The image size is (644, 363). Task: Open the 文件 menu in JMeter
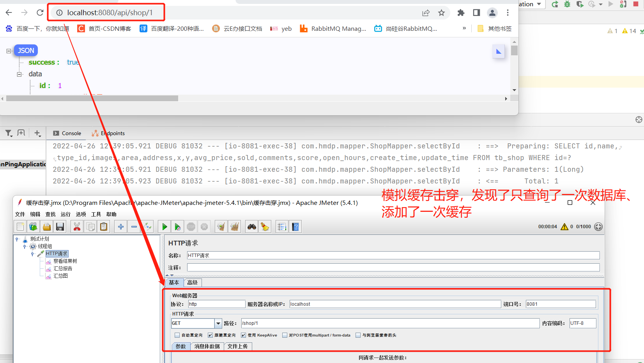tap(20, 214)
